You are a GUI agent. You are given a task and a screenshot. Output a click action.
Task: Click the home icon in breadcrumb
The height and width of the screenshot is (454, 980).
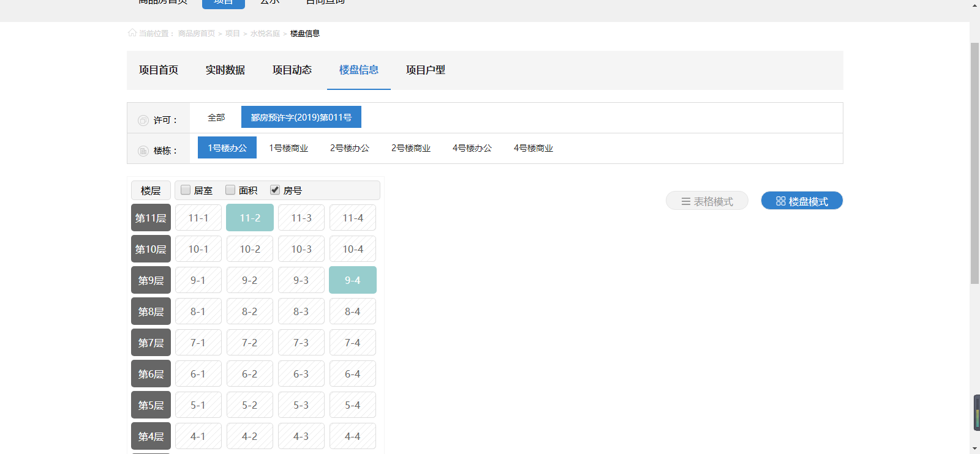132,33
